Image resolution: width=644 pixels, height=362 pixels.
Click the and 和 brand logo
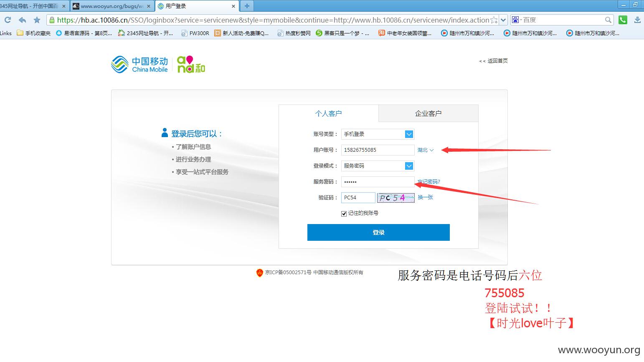click(191, 64)
